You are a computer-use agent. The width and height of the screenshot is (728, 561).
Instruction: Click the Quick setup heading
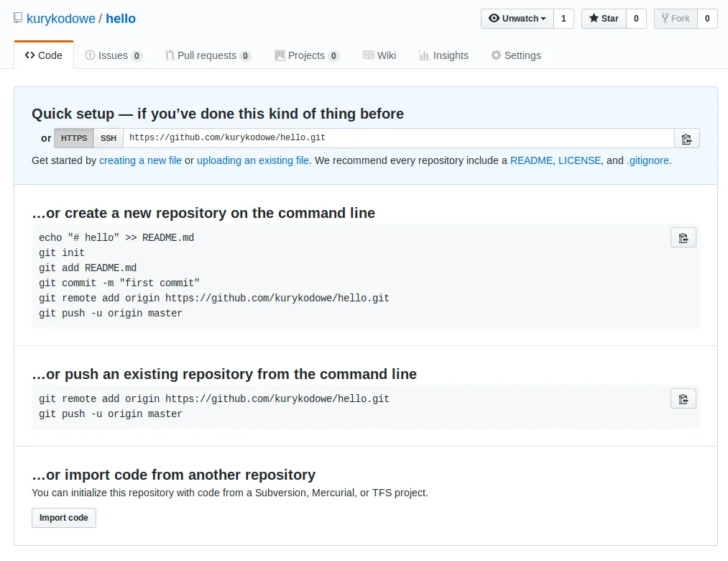218,114
